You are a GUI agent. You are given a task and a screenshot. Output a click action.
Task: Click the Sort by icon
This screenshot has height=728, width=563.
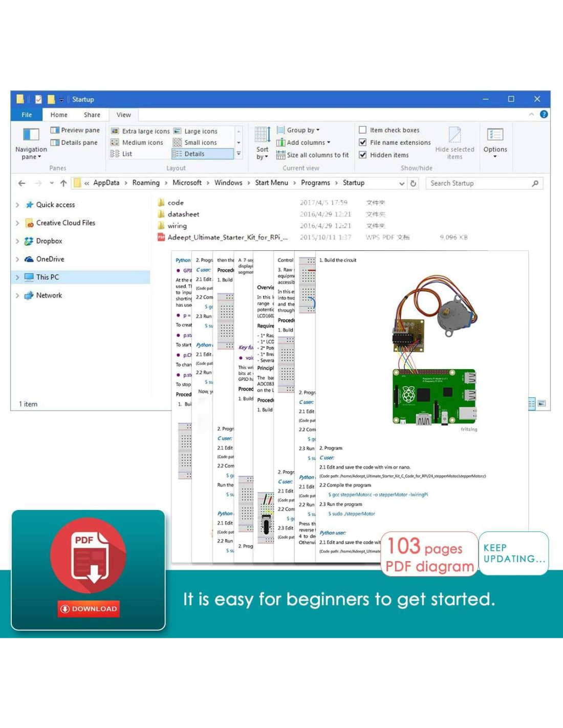(263, 135)
